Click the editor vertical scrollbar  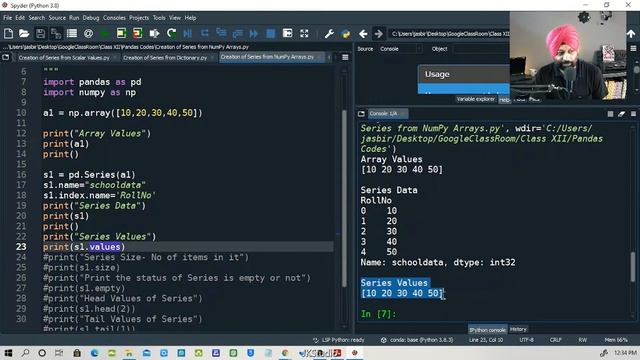[x=344, y=197]
